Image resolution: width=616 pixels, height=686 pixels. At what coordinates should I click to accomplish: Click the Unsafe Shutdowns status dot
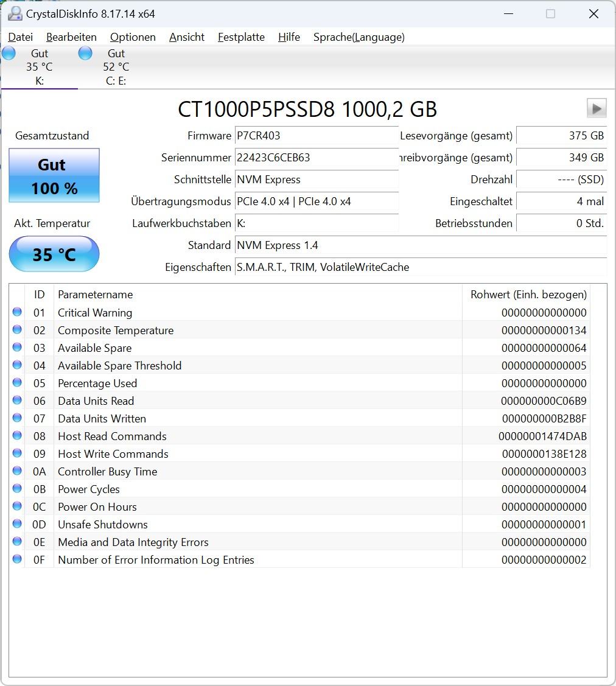pyautogui.click(x=17, y=523)
